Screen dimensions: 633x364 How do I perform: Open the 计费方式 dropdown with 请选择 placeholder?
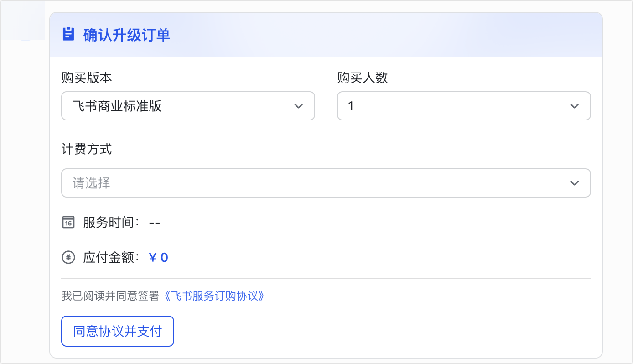[326, 183]
